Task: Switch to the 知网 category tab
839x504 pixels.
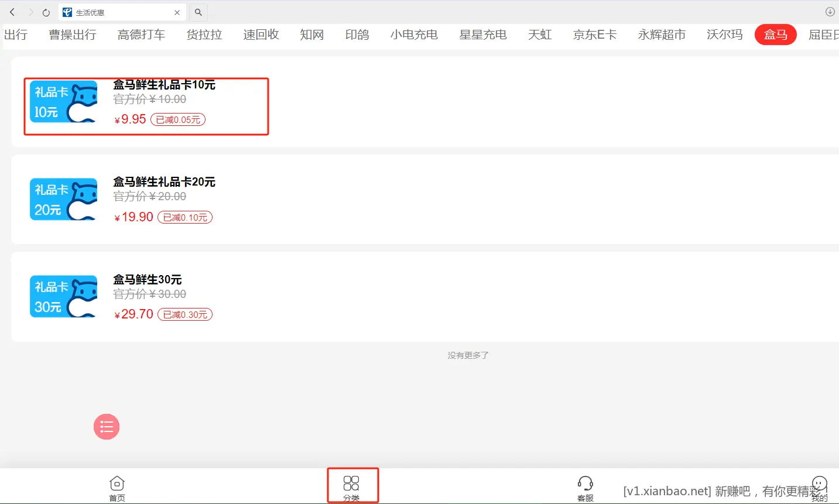Action: click(312, 35)
